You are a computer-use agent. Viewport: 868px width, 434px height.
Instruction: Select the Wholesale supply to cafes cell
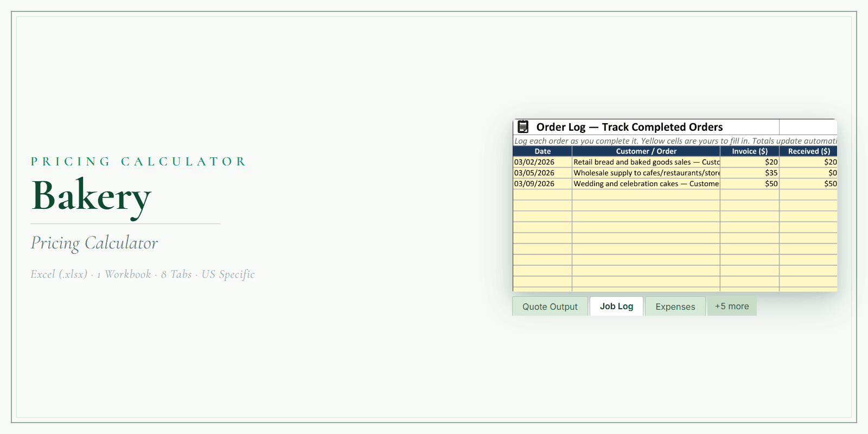[646, 173]
